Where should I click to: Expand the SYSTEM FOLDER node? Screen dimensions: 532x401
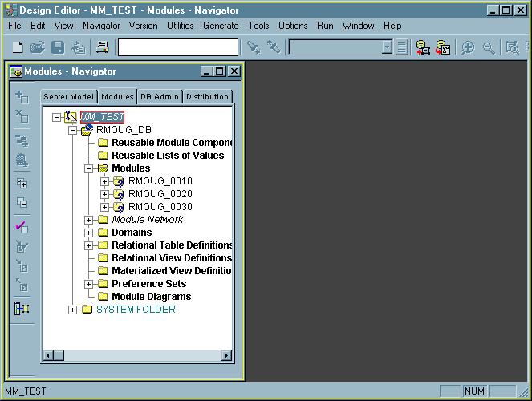coord(73,310)
